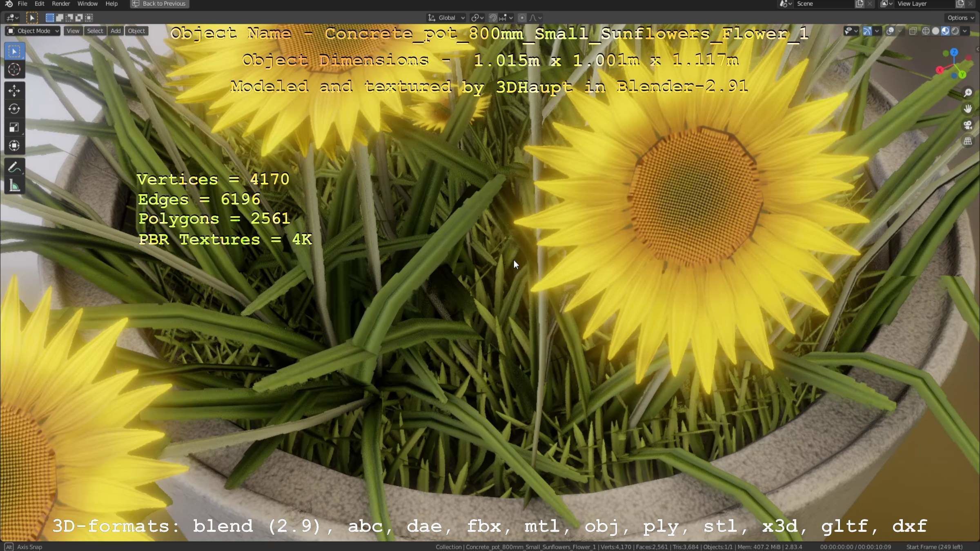
Task: Switch to rendered shading
Action: [955, 31]
